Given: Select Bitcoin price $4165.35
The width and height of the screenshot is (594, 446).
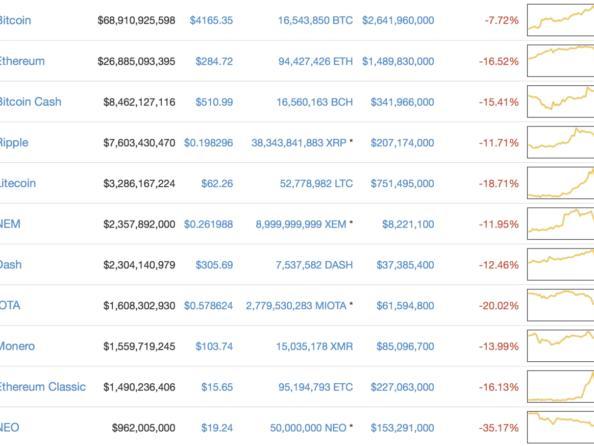Looking at the screenshot, I should 211,20.
